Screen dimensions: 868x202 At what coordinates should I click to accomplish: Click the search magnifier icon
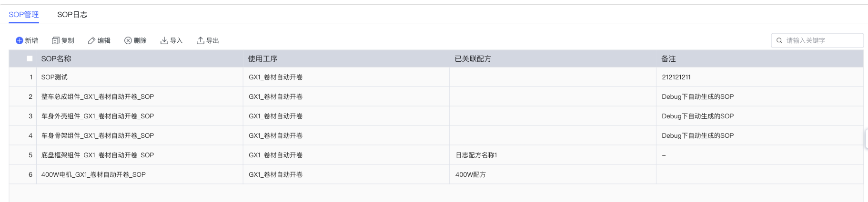tap(779, 41)
